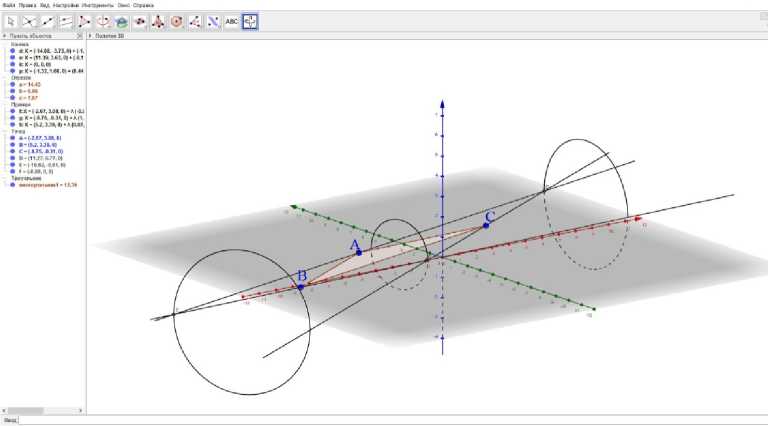Viewport: 768px width, 426px height.
Task: Select the Polygon tool
Action: click(x=84, y=22)
